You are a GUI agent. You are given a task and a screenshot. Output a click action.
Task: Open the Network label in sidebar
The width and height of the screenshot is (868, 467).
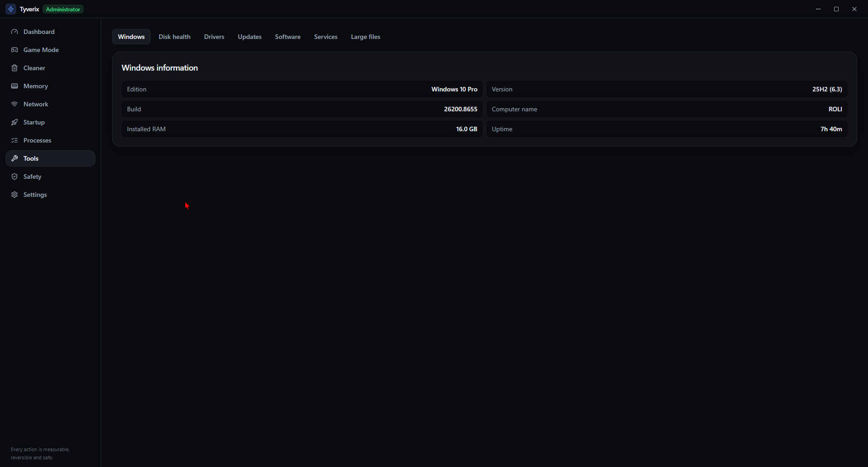coord(36,104)
